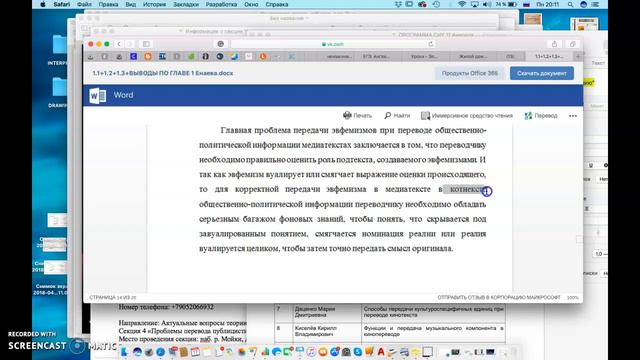Click the Перевод translate tool
Screen dimensions: 640x360
541,116
